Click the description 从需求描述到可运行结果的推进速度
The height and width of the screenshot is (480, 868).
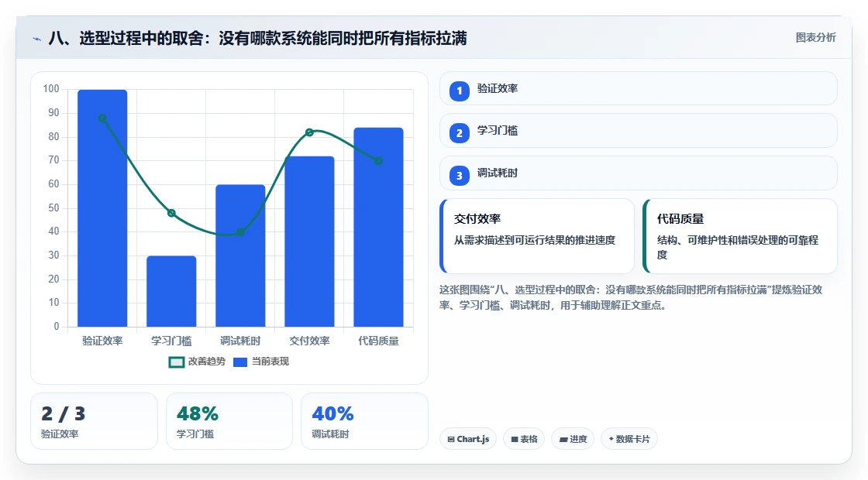(535, 240)
